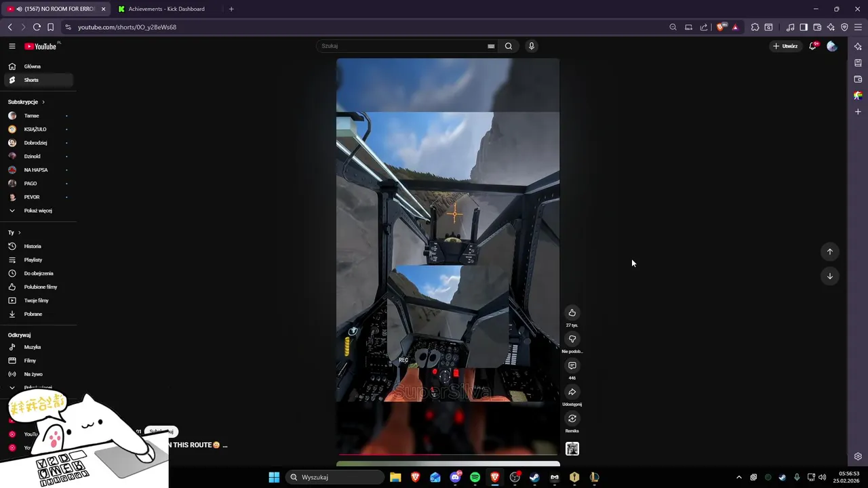Open Steam from the taskbar
The image size is (868, 488).
pos(534,477)
